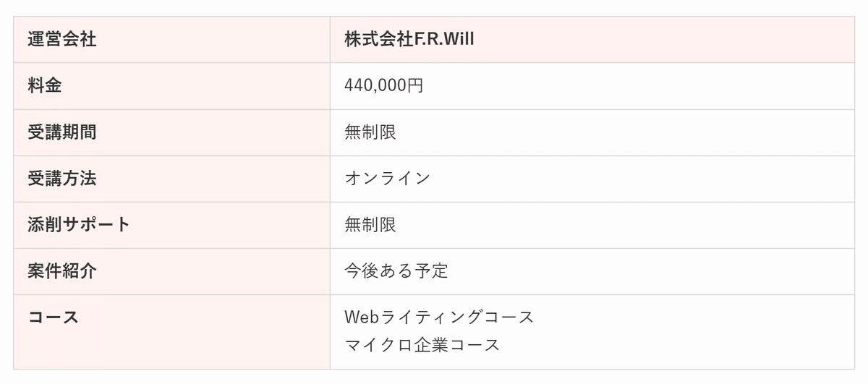Viewport: 868px width, 384px height.
Task: Select the マイクロ企業コース text
Action: (422, 345)
